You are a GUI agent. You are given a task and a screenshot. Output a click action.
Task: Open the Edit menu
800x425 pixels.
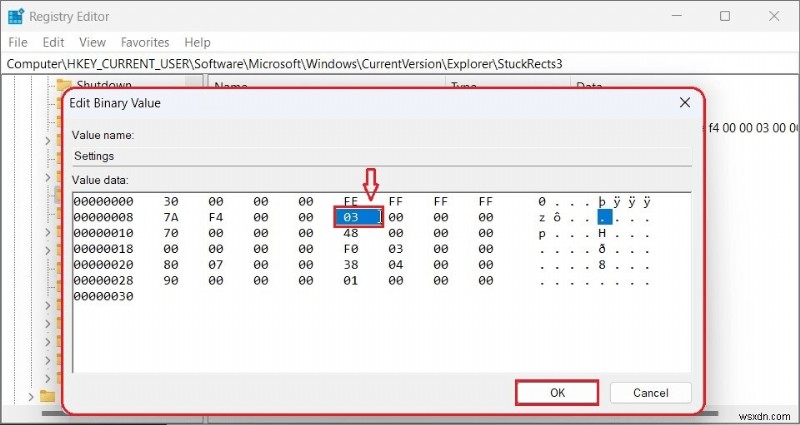pos(53,42)
